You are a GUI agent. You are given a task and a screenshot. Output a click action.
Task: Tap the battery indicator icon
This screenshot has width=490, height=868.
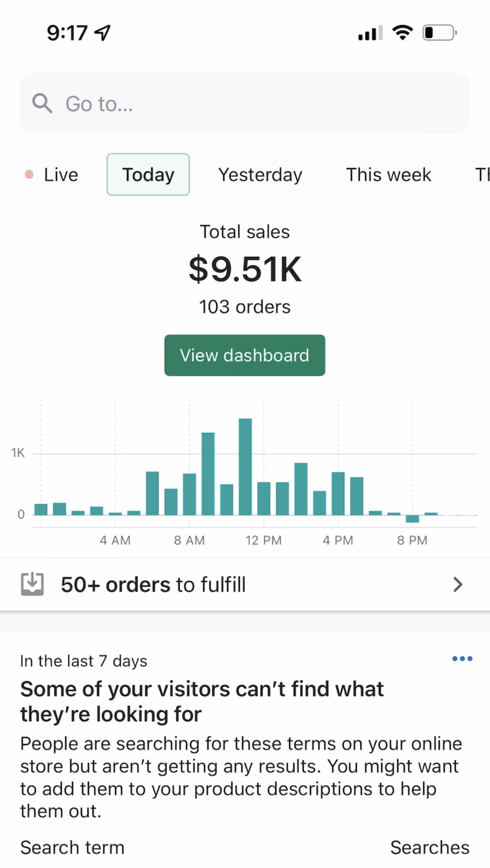(439, 33)
